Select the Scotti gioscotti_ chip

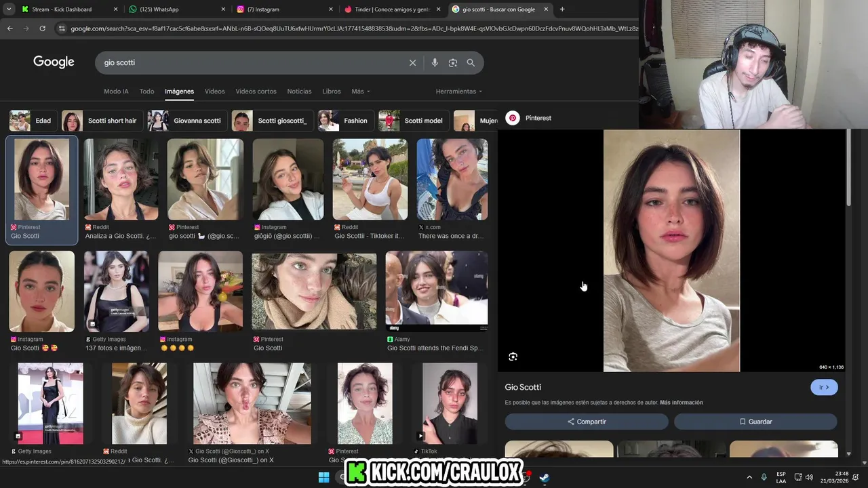point(273,121)
